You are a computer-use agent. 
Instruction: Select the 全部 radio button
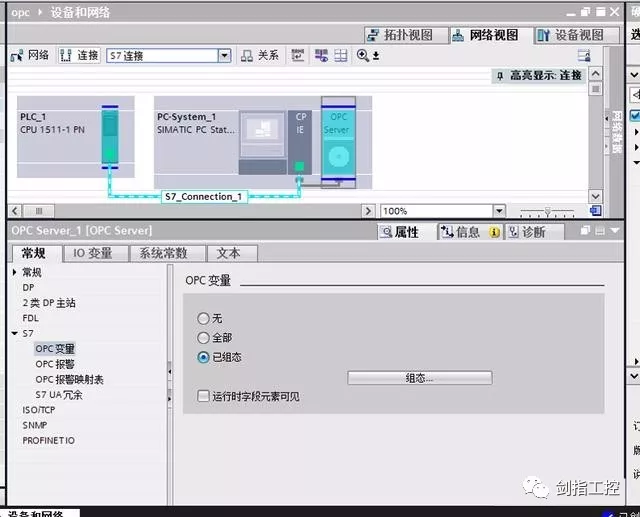(204, 338)
